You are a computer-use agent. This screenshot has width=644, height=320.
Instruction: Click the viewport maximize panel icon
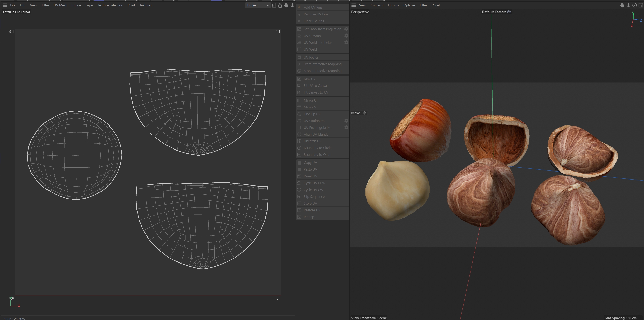(x=641, y=5)
